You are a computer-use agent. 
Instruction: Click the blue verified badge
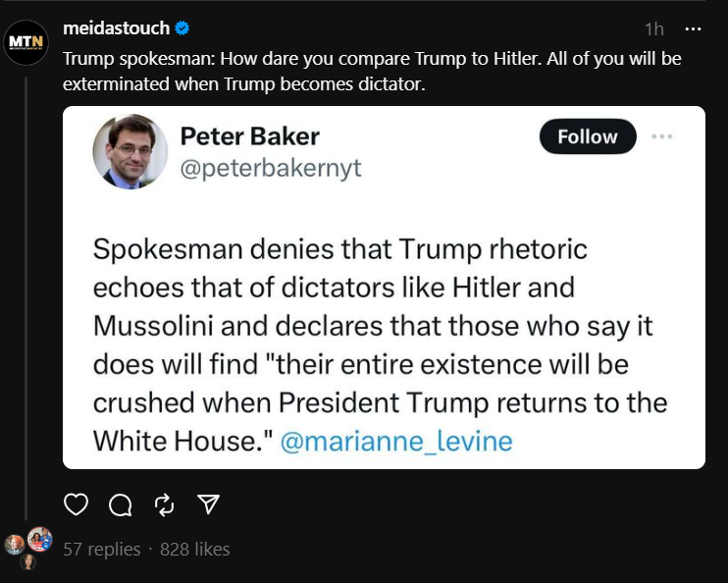pos(184,28)
